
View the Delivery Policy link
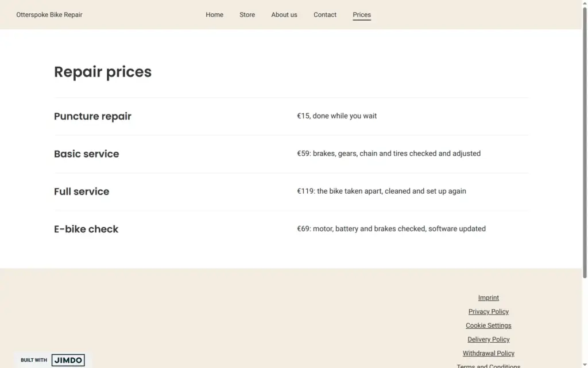[x=488, y=339]
